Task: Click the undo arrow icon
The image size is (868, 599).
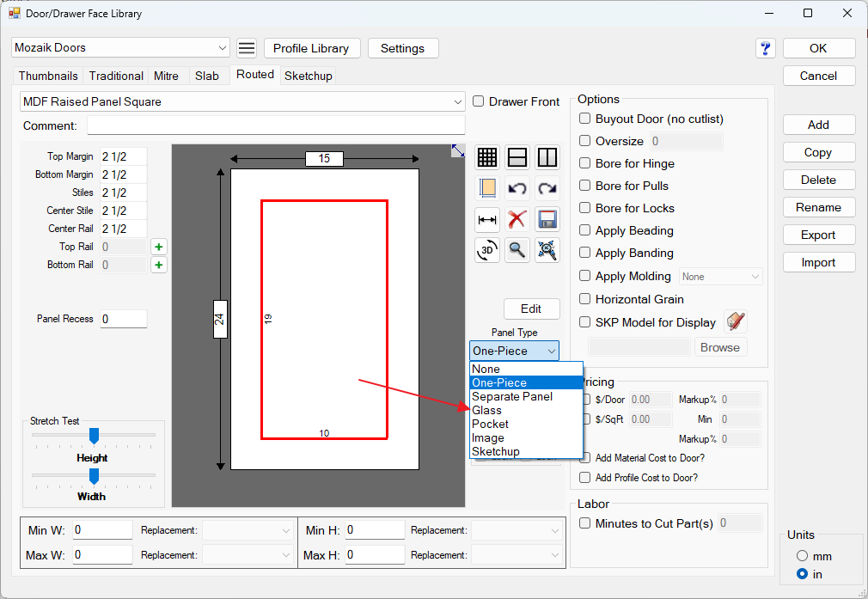Action: click(x=517, y=188)
